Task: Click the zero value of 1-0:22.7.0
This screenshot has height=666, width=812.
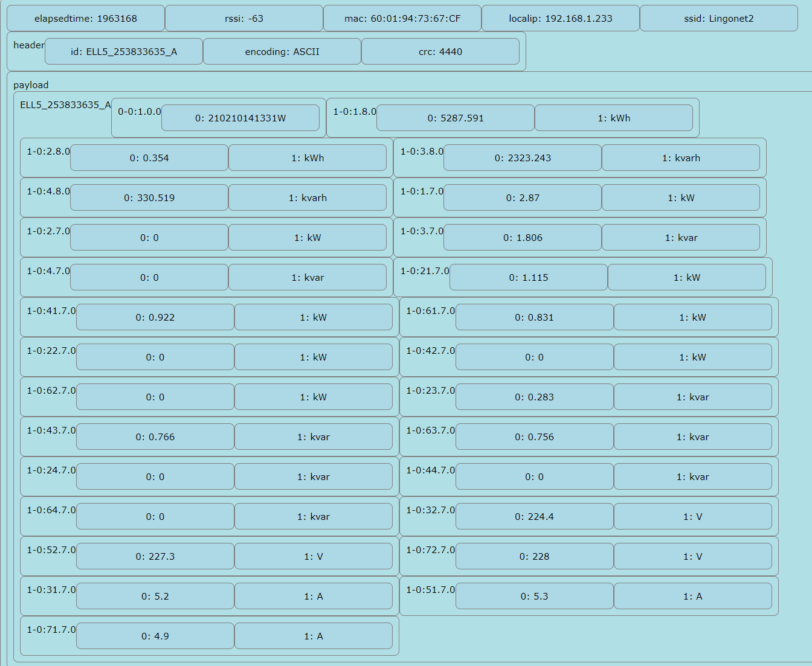Action: 155,357
